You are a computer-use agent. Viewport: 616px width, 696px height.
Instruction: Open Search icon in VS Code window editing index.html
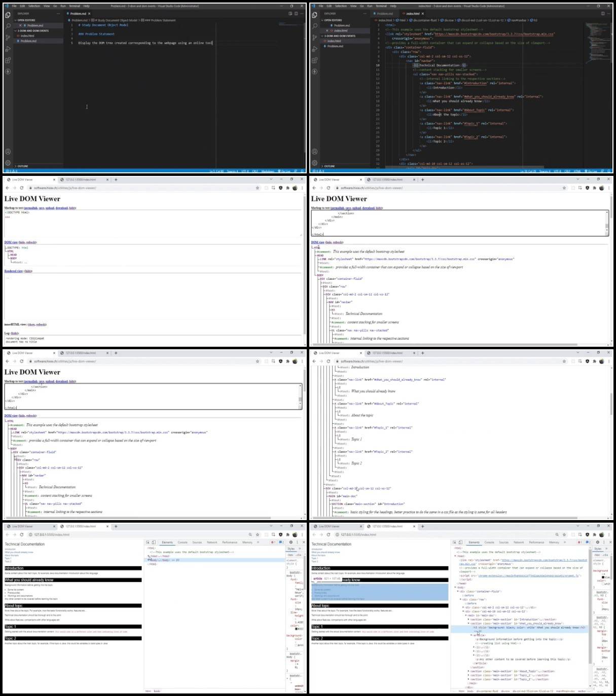click(314, 25)
